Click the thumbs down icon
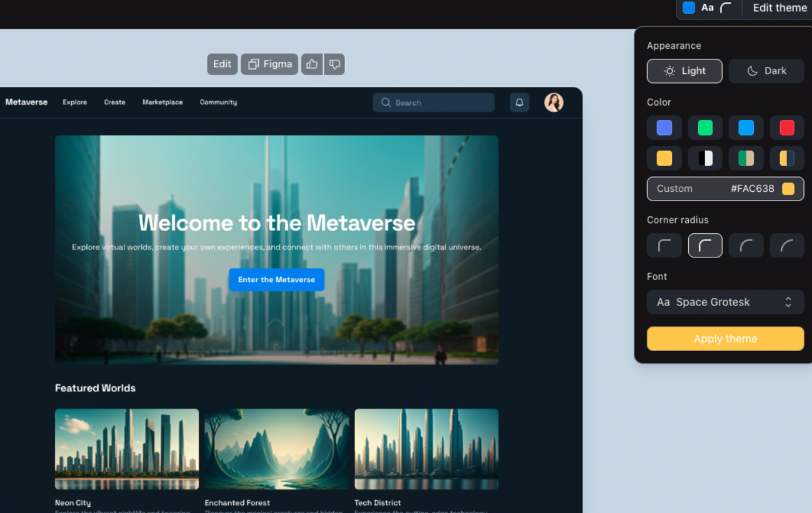Viewport: 812px width, 513px height. [x=334, y=64]
